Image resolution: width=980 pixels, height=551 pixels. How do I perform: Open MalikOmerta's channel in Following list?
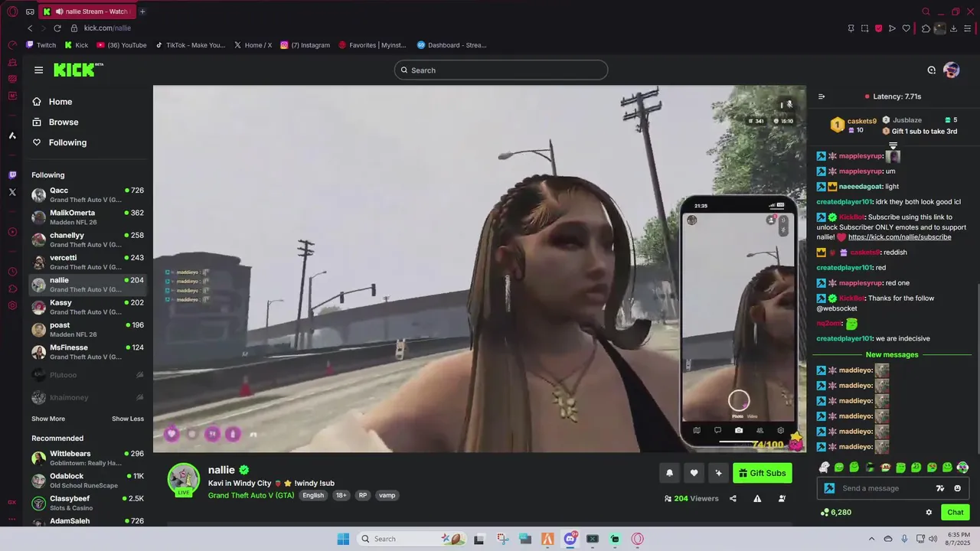tap(87, 217)
